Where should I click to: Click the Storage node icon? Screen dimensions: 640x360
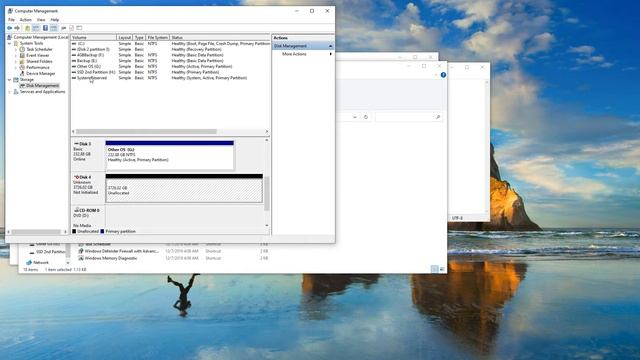coord(16,80)
